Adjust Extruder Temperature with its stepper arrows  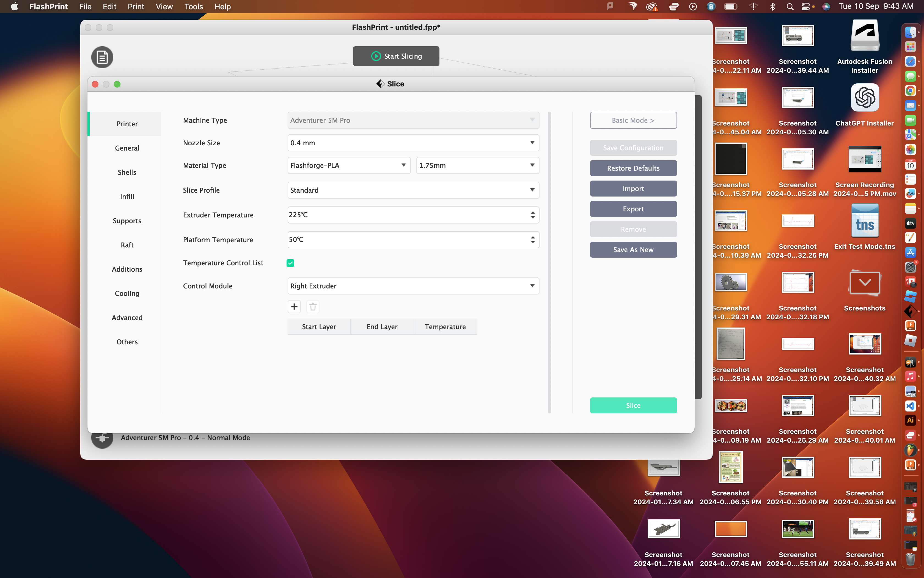533,215
